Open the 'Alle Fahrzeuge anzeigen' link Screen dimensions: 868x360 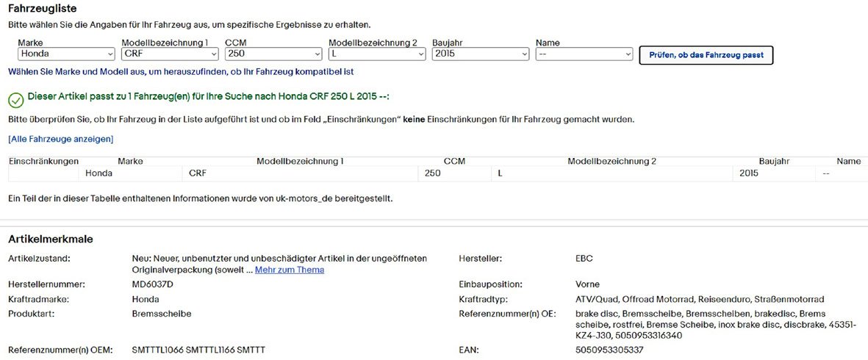pyautogui.click(x=60, y=139)
